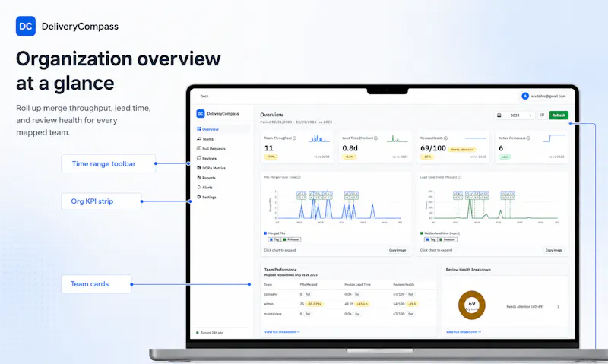The width and height of the screenshot is (608, 364).
Task: Open the Overview page in the sidebar
Action: [223, 129]
